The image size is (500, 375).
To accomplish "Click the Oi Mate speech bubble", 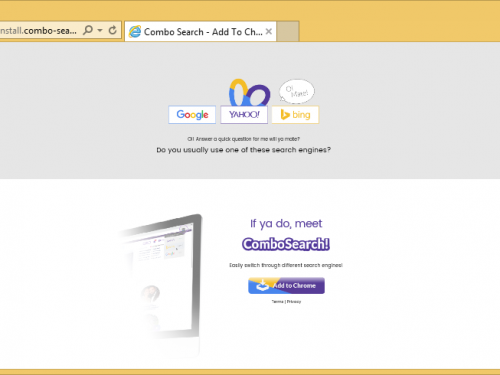I will 296,91.
